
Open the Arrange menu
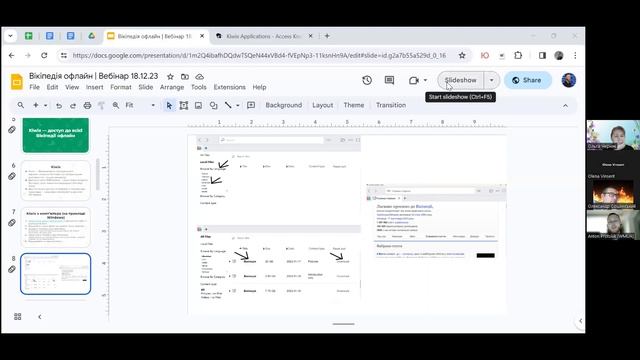coord(172,87)
